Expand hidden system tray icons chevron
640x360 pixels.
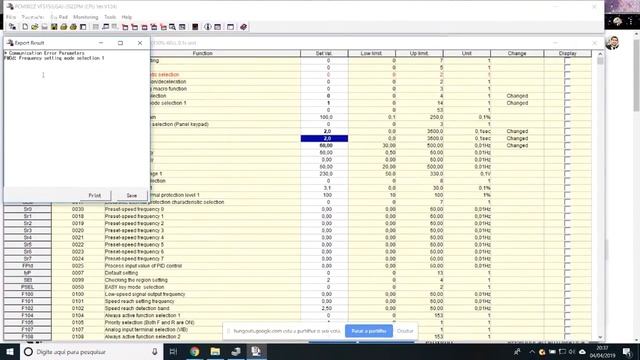click(x=532, y=351)
